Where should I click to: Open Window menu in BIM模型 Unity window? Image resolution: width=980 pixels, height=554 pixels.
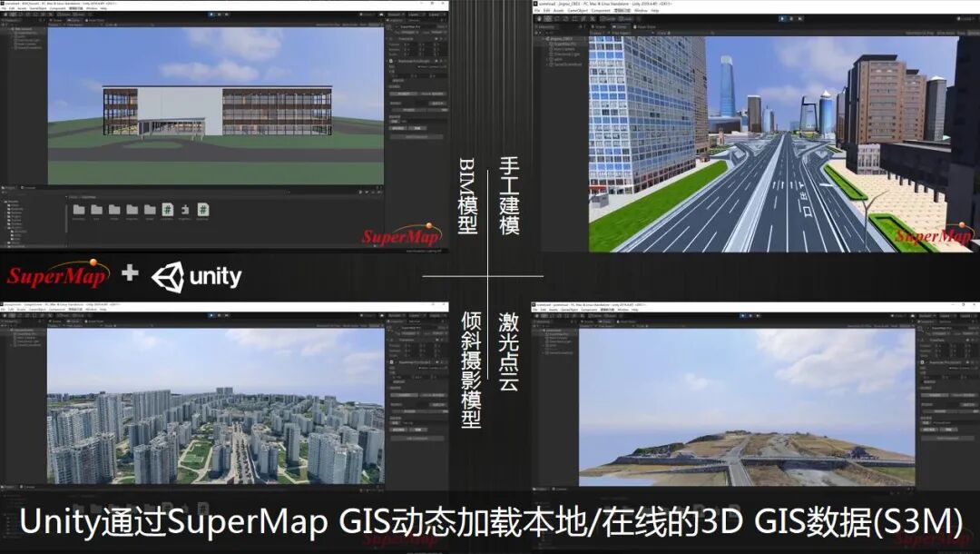(x=92, y=8)
